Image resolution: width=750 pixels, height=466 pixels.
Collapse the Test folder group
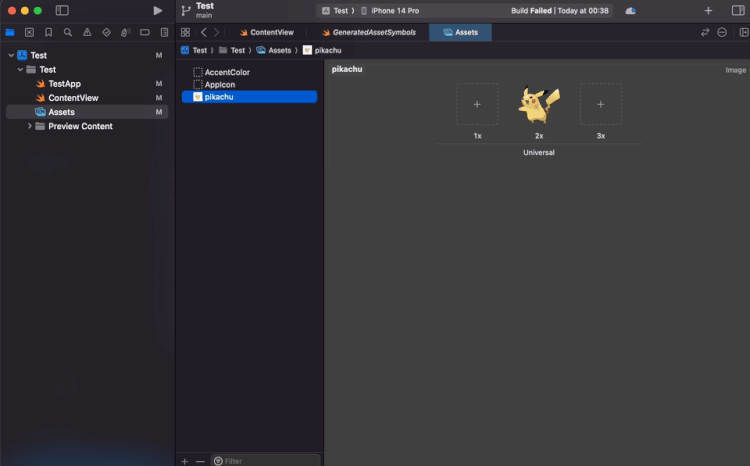click(x=20, y=70)
